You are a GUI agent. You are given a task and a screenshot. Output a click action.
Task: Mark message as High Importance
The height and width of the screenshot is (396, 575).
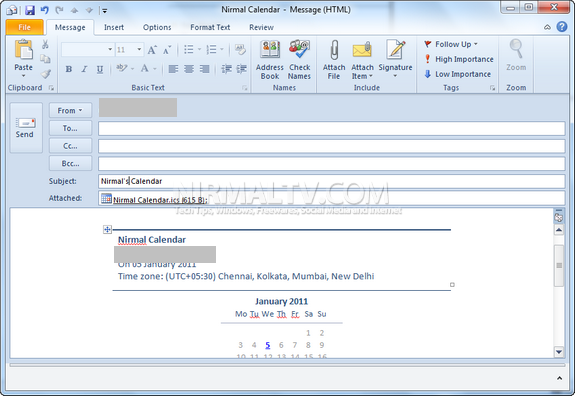coord(459,59)
